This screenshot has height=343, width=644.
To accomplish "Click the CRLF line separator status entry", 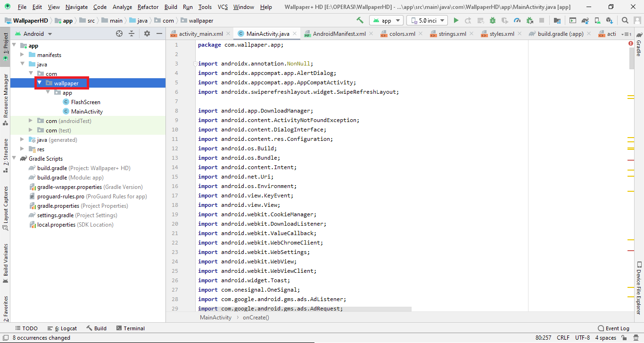I will 563,337.
